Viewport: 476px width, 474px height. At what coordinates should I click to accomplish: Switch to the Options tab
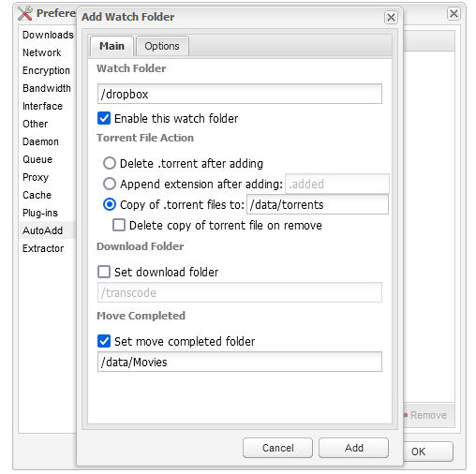162,46
